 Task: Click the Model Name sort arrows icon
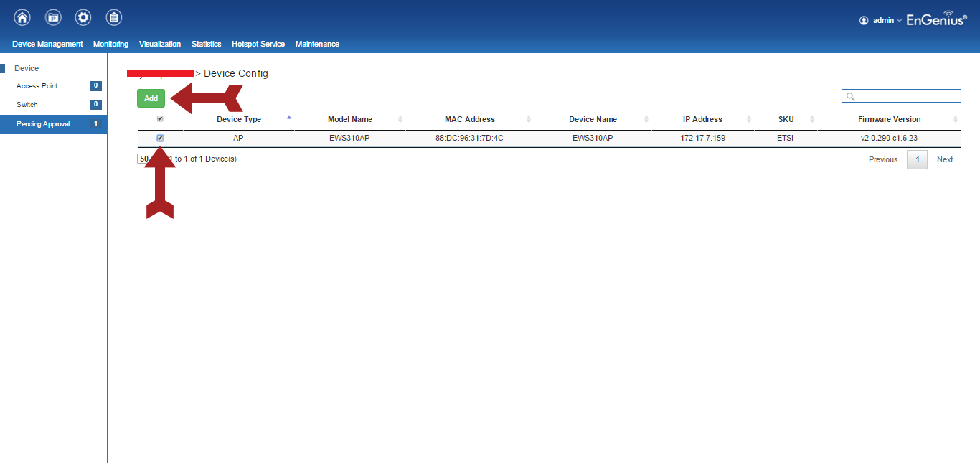point(400,119)
